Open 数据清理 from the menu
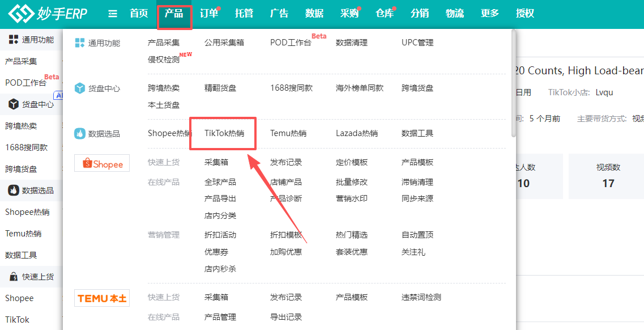The width and height of the screenshot is (644, 330). 352,43
